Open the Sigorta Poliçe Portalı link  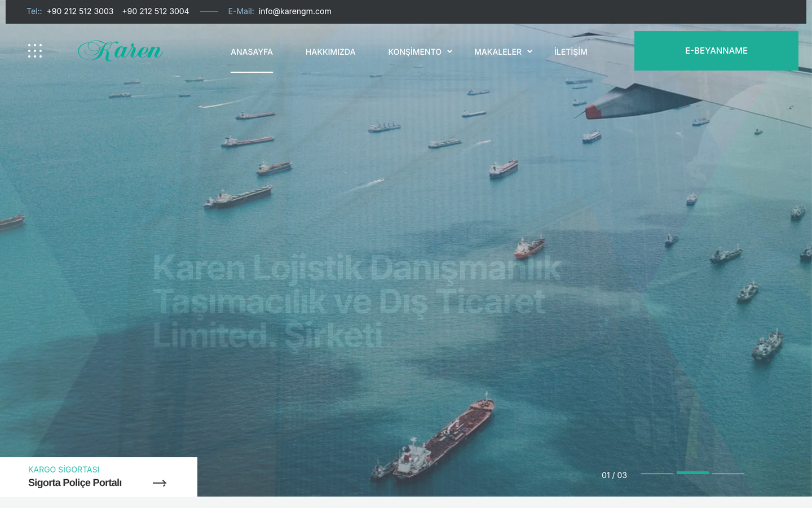pyautogui.click(x=75, y=483)
